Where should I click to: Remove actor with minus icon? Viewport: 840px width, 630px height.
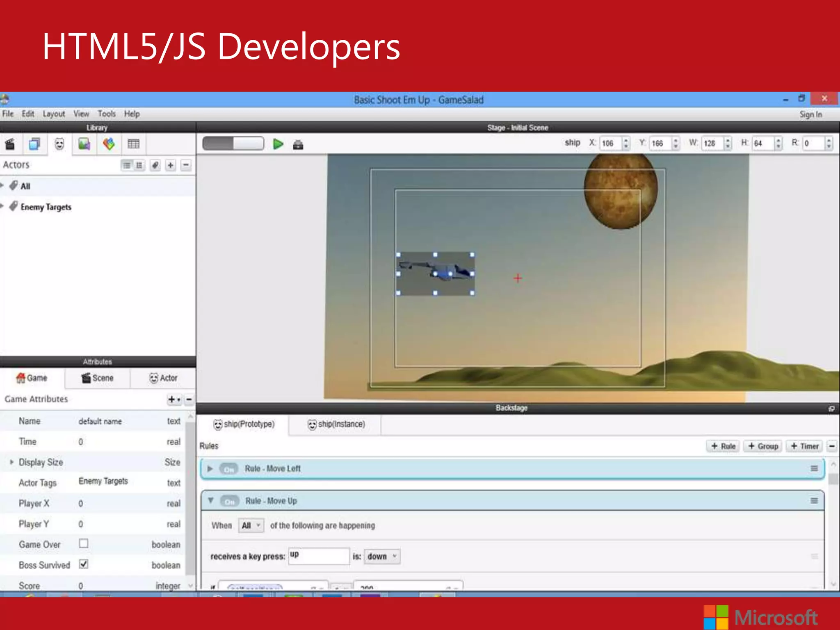[186, 165]
